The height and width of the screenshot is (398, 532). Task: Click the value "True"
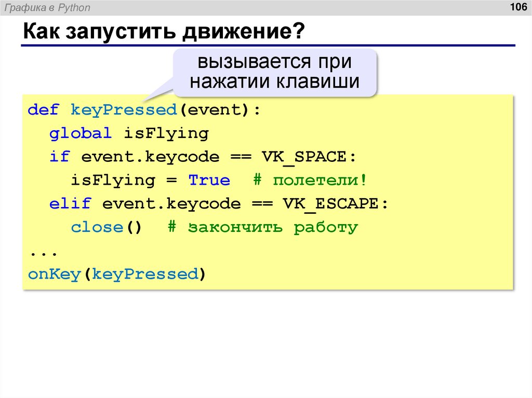209,180
